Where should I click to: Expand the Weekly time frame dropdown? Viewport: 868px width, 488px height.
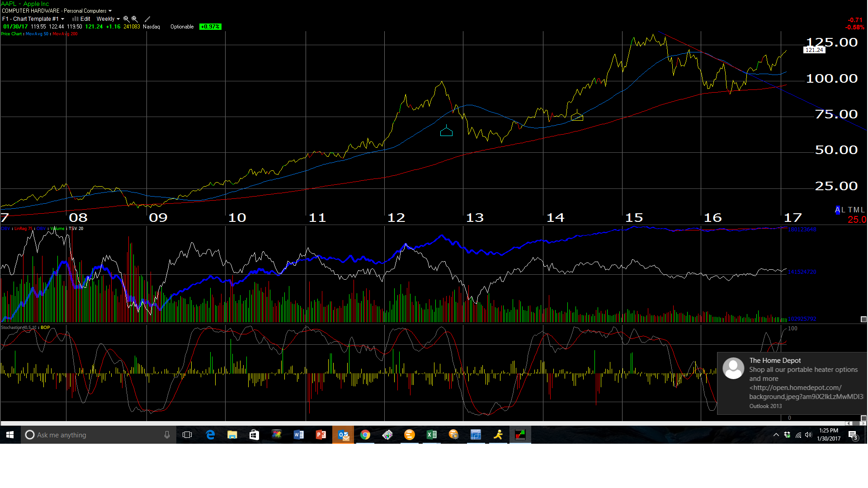(x=108, y=19)
